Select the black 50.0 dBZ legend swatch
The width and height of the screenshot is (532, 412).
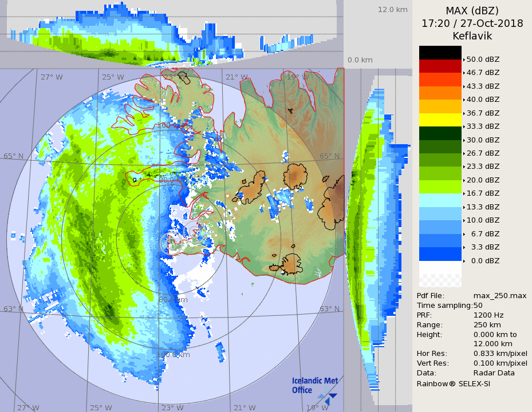pos(440,53)
